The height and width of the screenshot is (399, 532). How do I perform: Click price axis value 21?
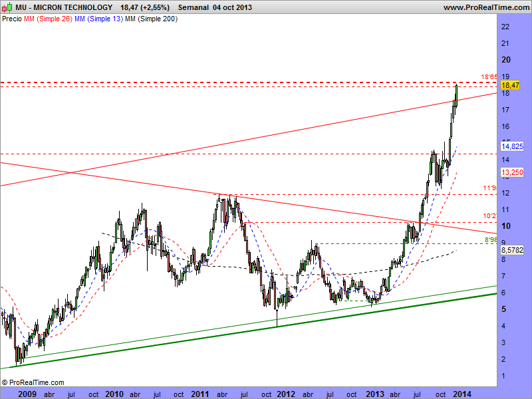[x=505, y=43]
